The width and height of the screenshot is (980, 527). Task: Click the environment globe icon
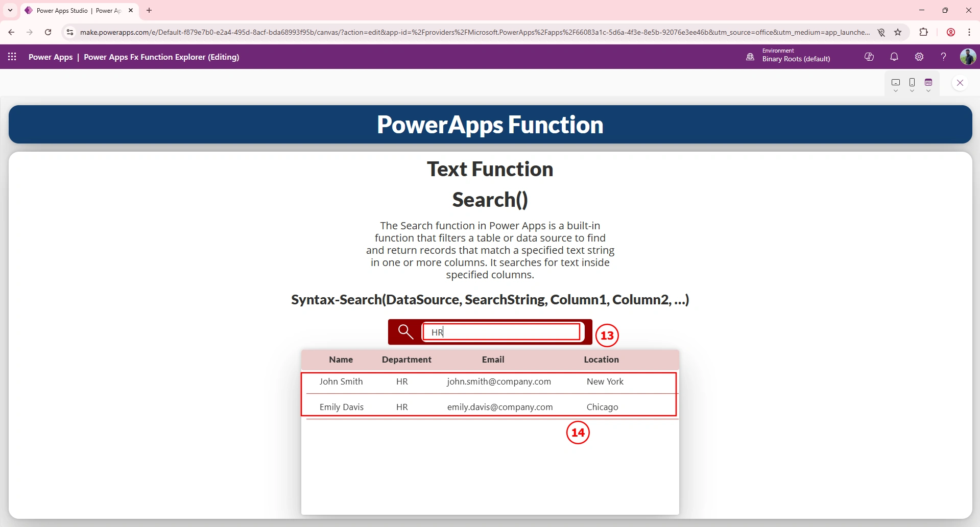point(750,57)
